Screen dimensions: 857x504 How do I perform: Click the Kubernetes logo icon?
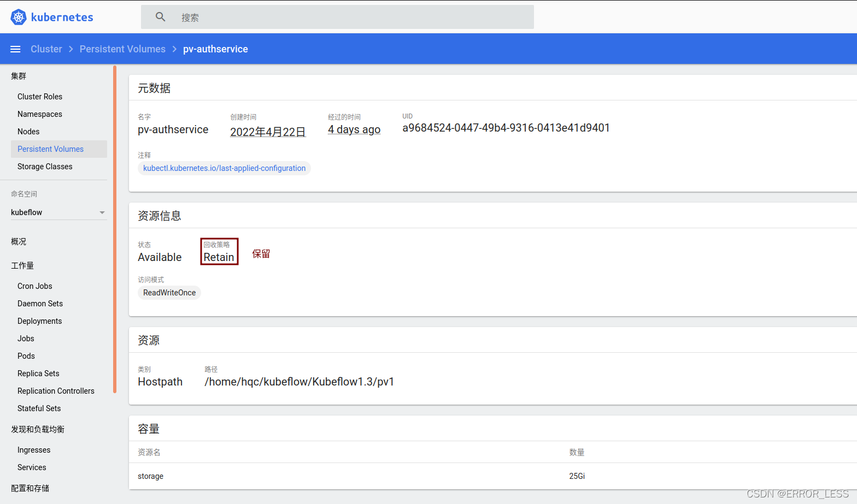(x=19, y=17)
